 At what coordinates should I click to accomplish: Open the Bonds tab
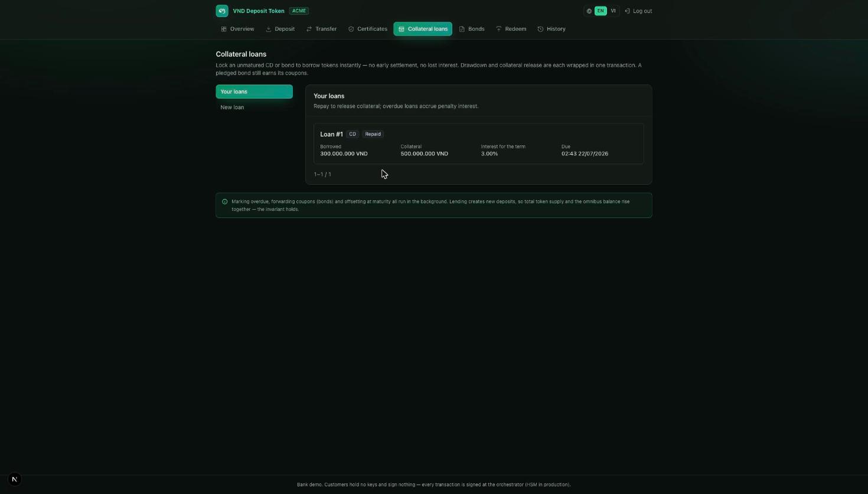pos(472,29)
